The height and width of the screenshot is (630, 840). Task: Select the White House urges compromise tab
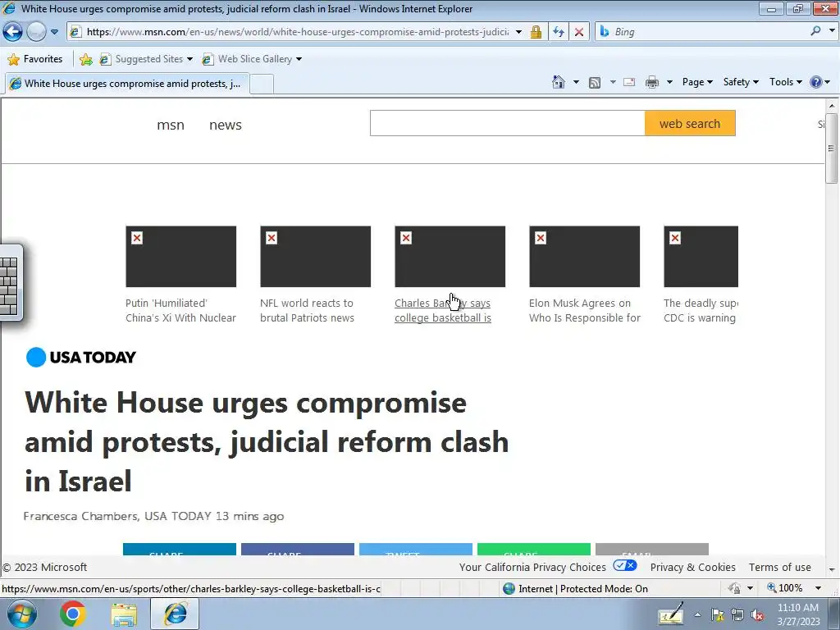127,84
